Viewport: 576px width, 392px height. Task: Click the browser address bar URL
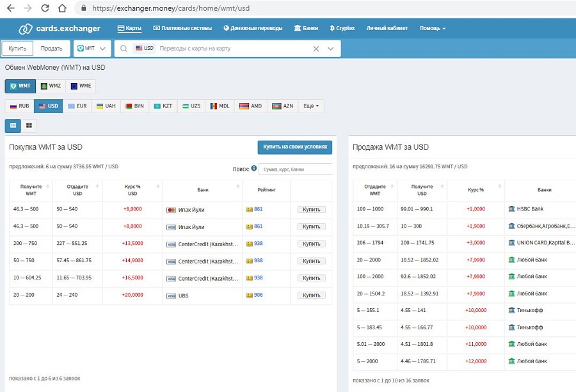(171, 8)
